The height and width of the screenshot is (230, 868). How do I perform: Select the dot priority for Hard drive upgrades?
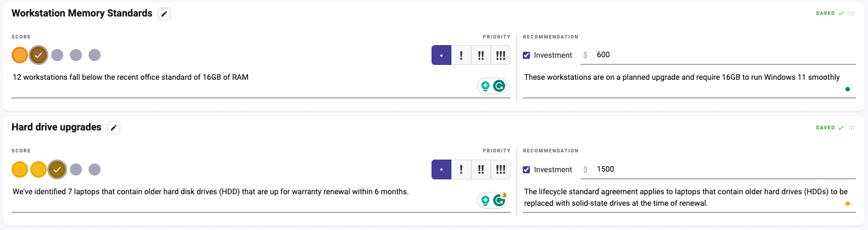[x=441, y=169]
